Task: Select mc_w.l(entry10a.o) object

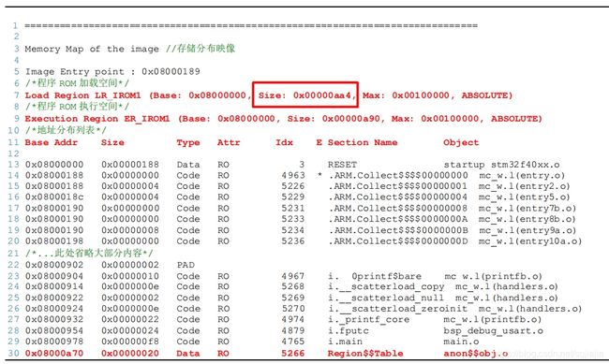Action: (530, 241)
